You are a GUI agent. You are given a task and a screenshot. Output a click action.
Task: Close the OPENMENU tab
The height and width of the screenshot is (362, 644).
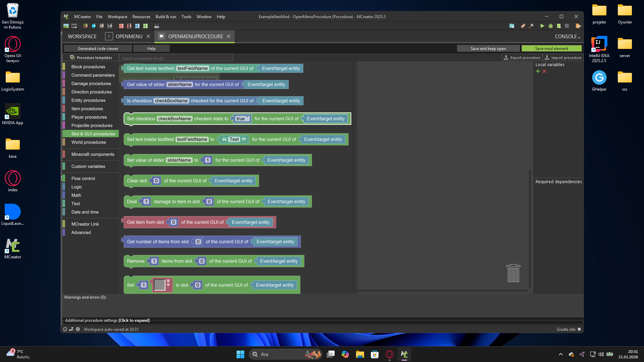(148, 36)
